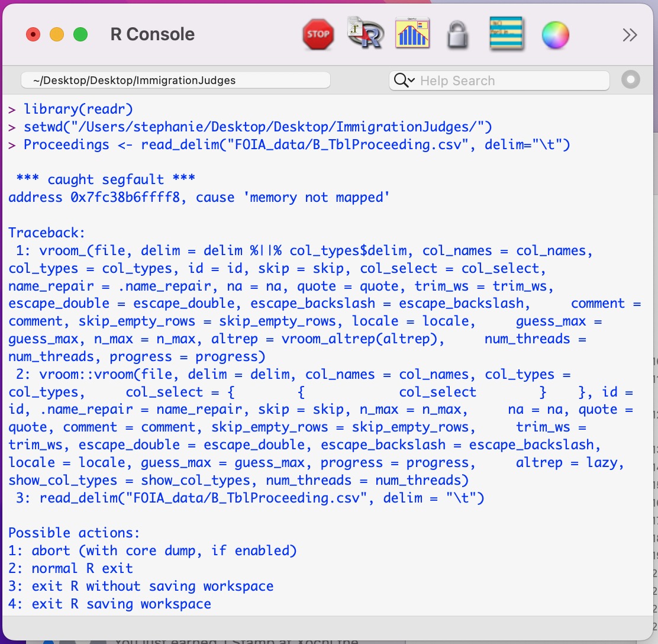Viewport: 658px width, 644px height.
Task: Open the striped X11 editor toolbar icon
Action: point(507,34)
